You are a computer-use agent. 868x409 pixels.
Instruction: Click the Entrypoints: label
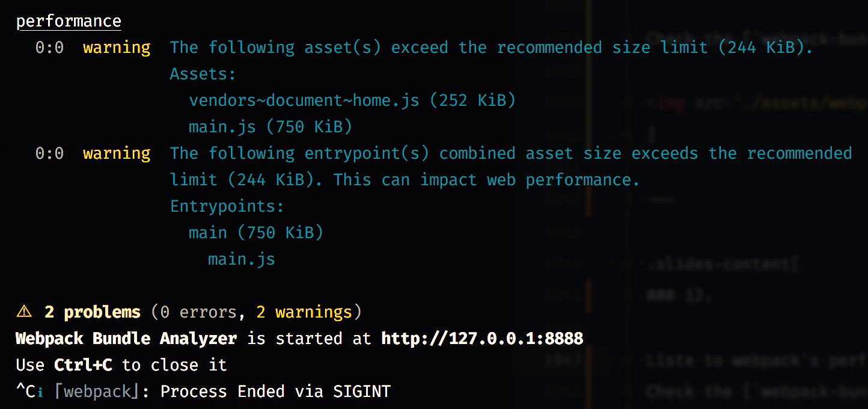[x=227, y=206]
